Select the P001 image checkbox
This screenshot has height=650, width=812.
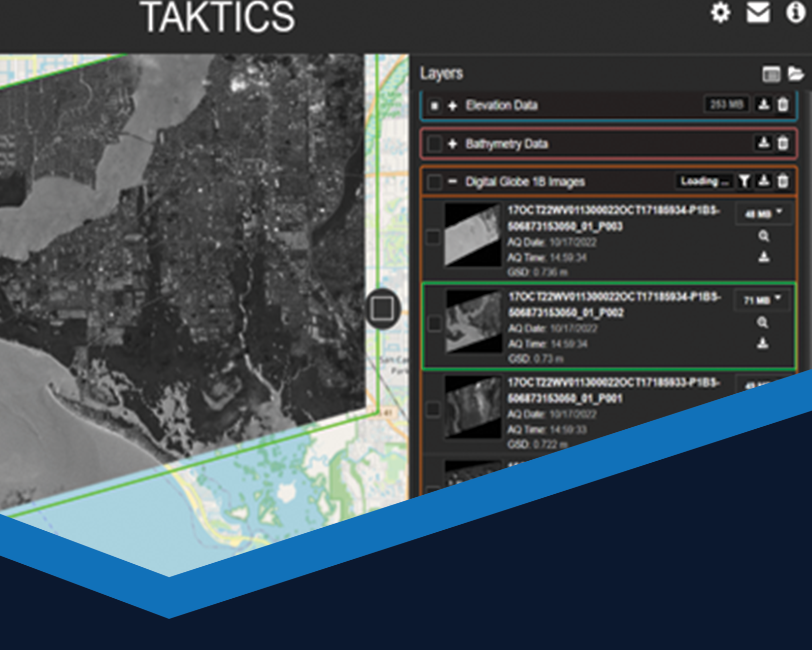pyautogui.click(x=433, y=409)
